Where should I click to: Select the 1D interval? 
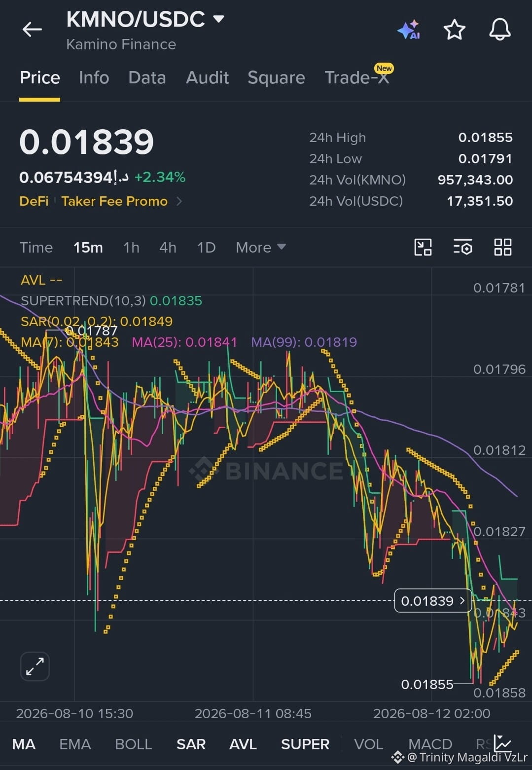pos(206,247)
